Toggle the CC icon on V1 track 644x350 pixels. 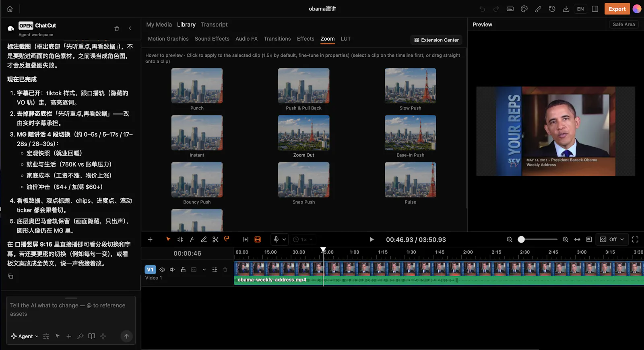coord(194,270)
